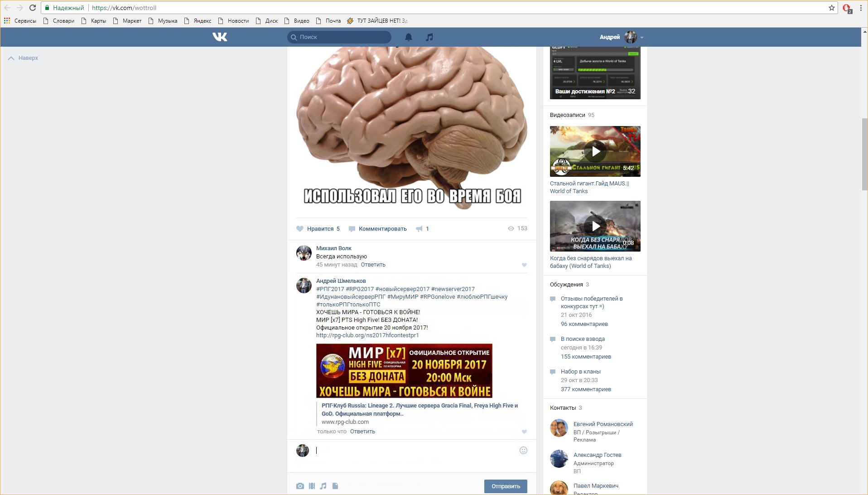This screenshot has width=868, height=495.
Task: Bookmark this page with the star icon
Action: tap(832, 8)
